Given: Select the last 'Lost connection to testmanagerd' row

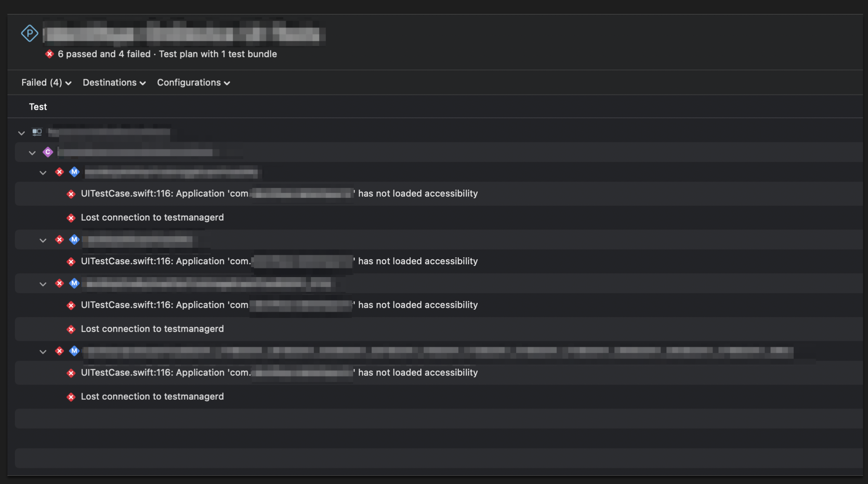Looking at the screenshot, I should pos(439,397).
